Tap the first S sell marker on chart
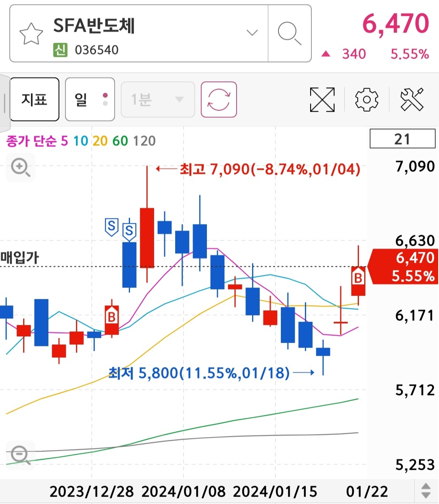Screen dimensions: 439x504 [111, 227]
